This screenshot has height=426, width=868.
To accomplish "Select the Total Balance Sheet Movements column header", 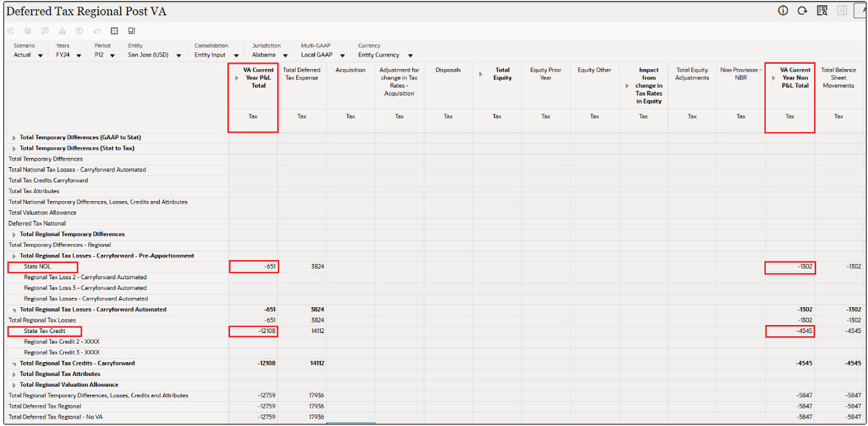I will 838,78.
